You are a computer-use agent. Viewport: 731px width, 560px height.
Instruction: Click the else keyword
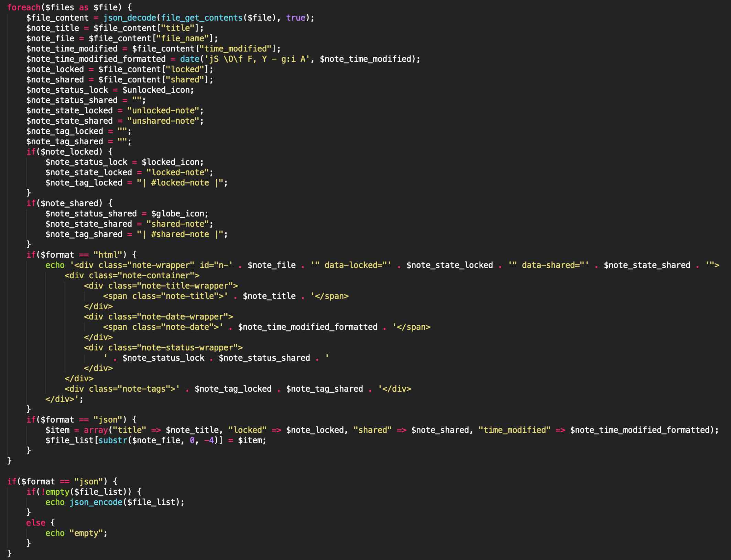tap(36, 523)
